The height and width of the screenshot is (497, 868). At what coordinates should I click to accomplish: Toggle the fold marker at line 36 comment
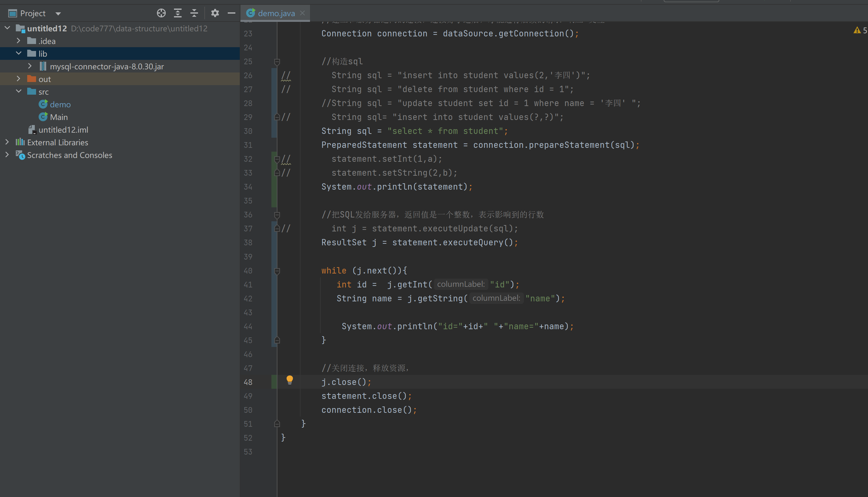(x=277, y=215)
